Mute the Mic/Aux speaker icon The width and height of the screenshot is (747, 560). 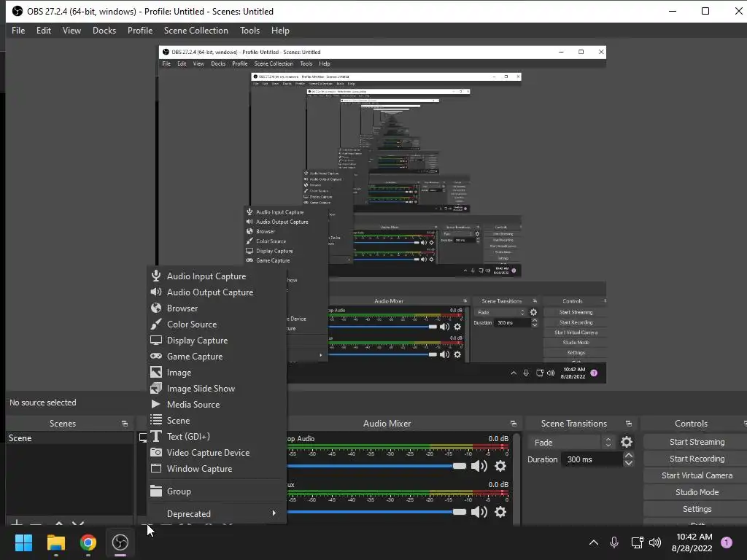[479, 512]
